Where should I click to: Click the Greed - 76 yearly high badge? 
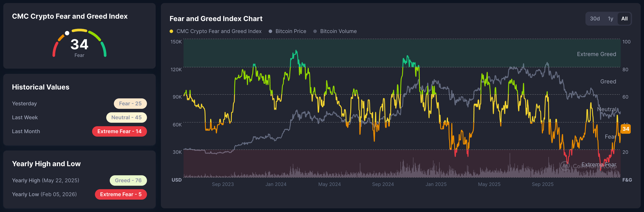(128, 181)
